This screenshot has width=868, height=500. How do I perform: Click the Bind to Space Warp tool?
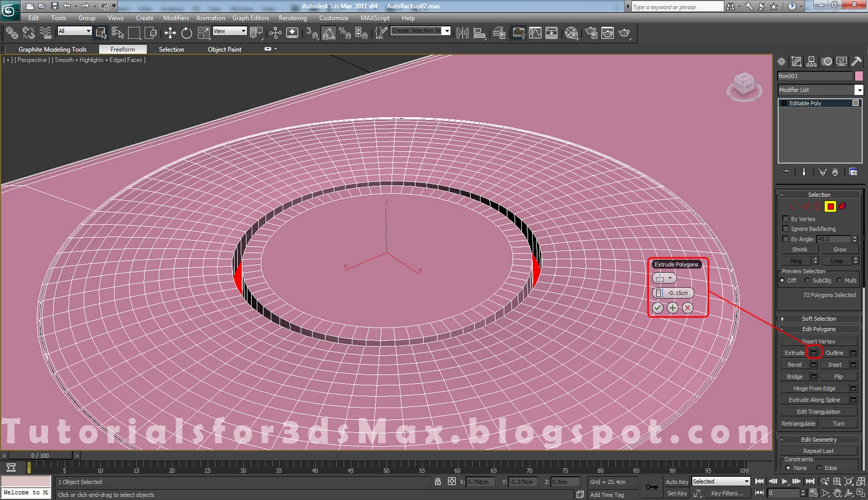click(x=46, y=33)
